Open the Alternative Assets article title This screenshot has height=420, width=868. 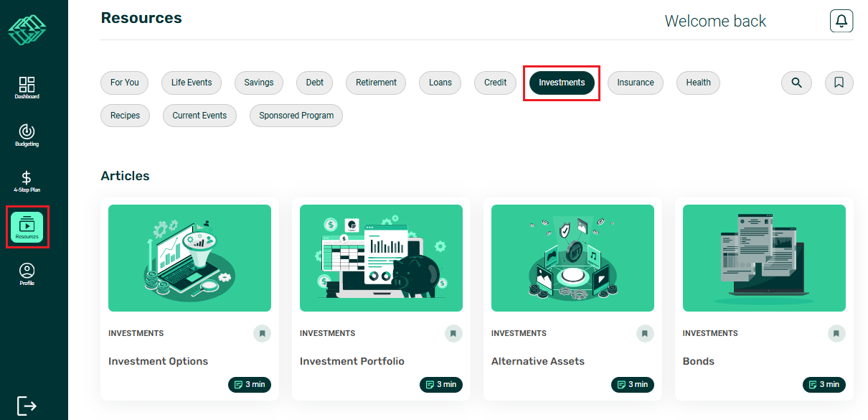[x=537, y=361]
